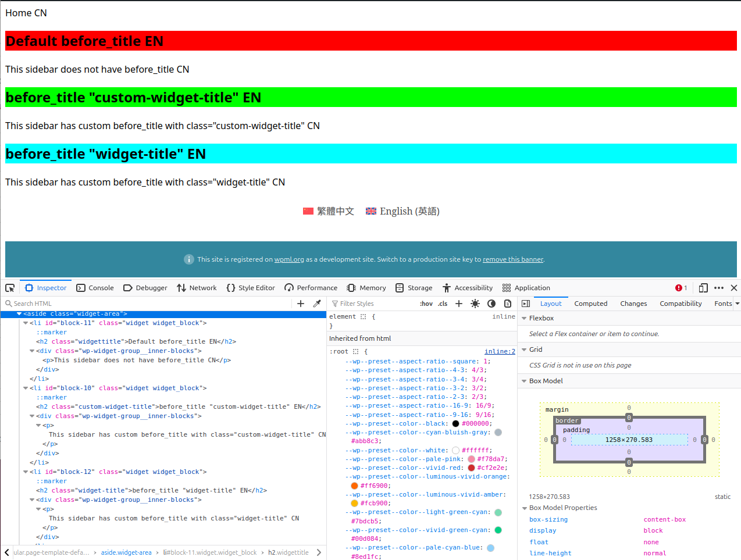Click the eyedropper color grab icon
This screenshot has width=741, height=560.
317,304
